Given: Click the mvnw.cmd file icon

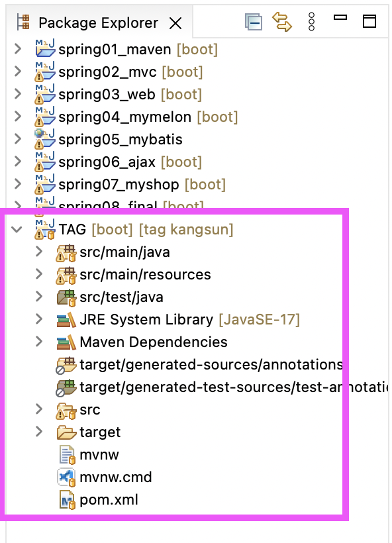Looking at the screenshot, I should pos(66,477).
